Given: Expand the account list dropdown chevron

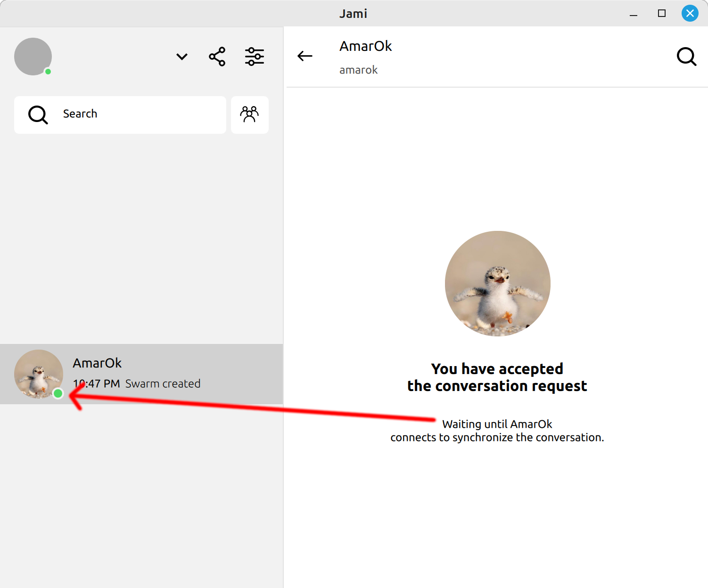Looking at the screenshot, I should (182, 57).
